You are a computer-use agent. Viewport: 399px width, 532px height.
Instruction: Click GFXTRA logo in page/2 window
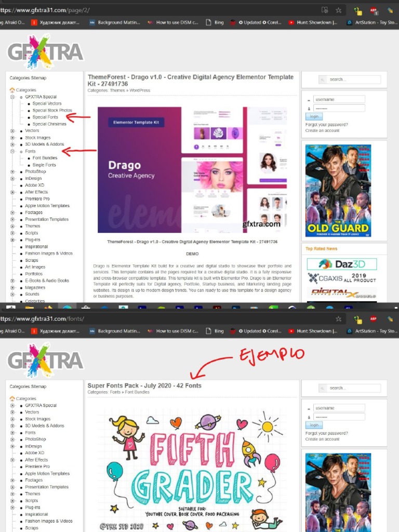pos(45,51)
